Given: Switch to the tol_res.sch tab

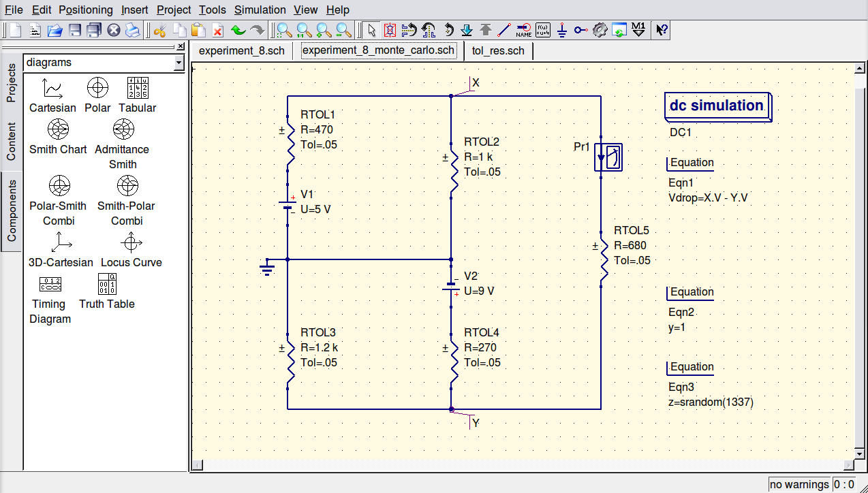Looking at the screenshot, I should (498, 51).
